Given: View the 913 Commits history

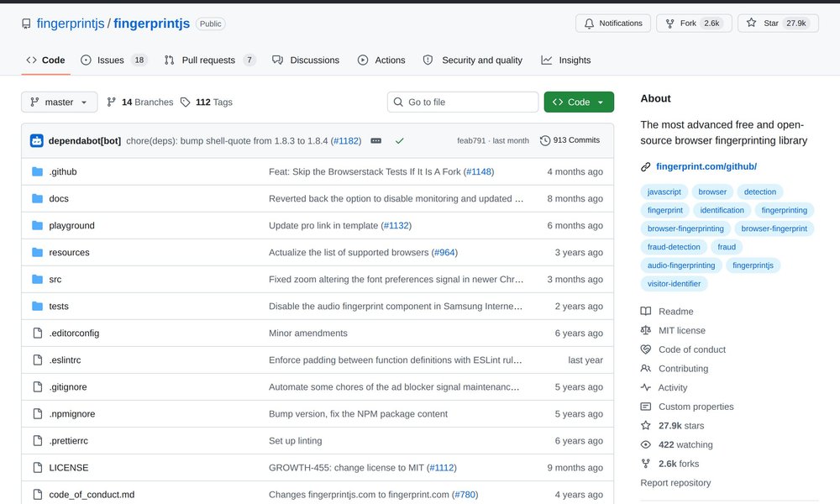Looking at the screenshot, I should pyautogui.click(x=570, y=140).
